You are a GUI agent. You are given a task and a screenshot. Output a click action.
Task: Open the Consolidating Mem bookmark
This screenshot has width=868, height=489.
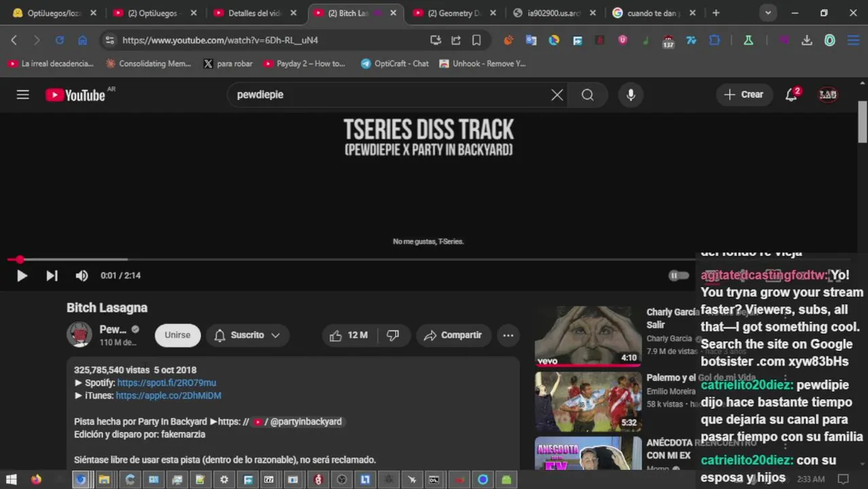tap(149, 63)
